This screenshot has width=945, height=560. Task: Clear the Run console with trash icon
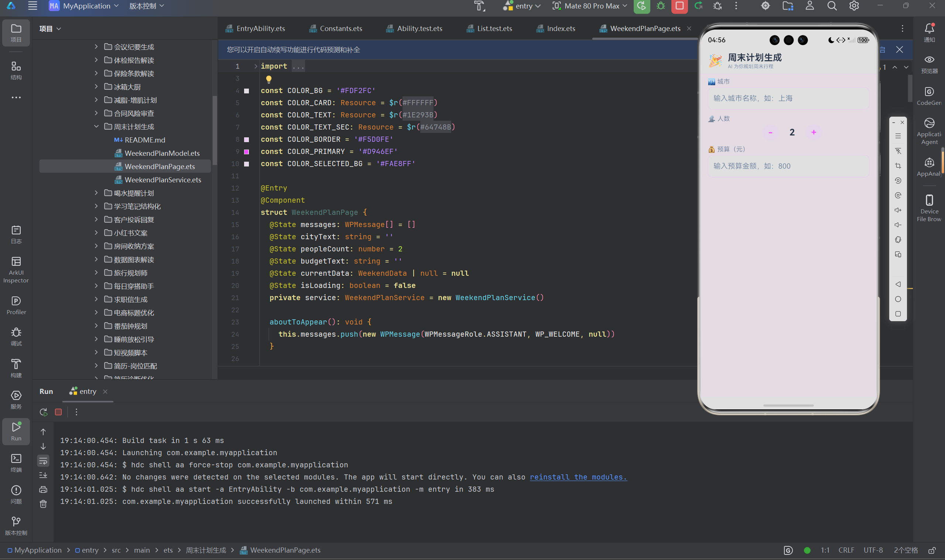tap(44, 504)
